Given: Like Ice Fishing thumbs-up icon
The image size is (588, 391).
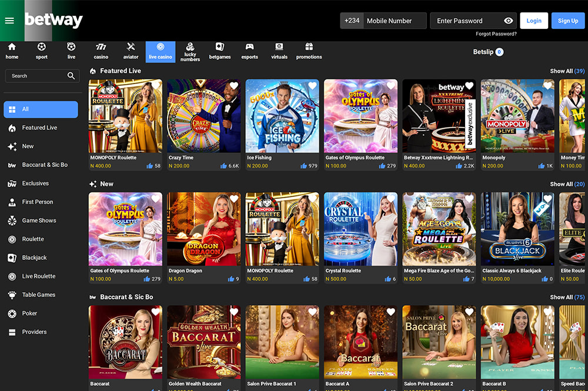Looking at the screenshot, I should [x=303, y=166].
